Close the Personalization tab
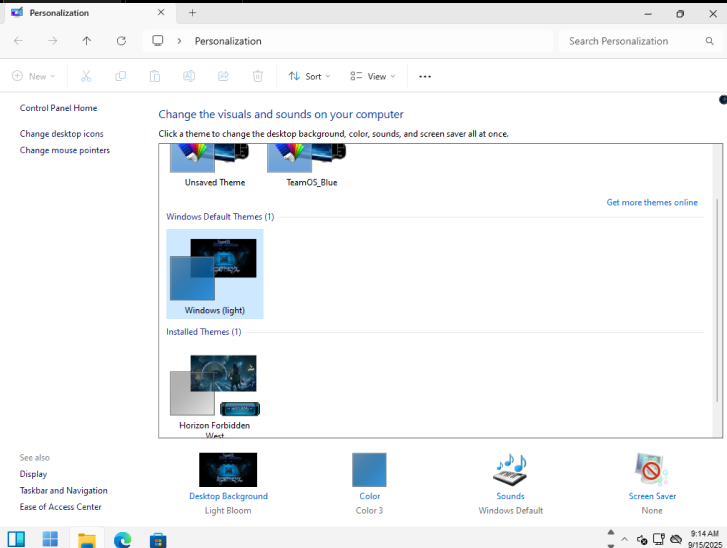Viewport: 727px width, 548px height. [x=161, y=13]
